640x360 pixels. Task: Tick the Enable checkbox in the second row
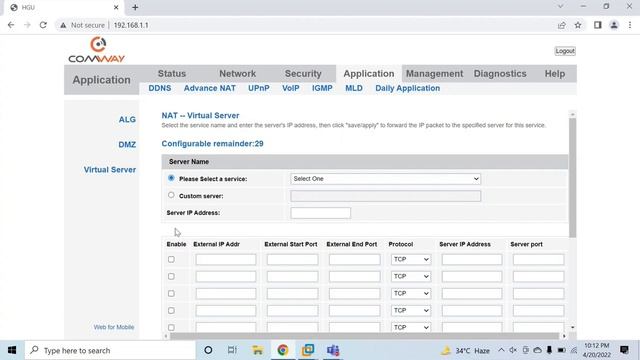(171, 276)
